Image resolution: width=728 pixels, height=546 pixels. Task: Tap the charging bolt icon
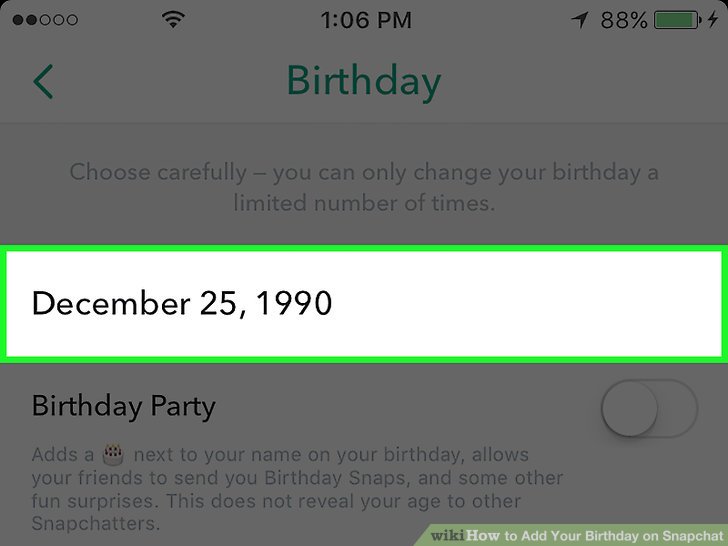point(712,19)
